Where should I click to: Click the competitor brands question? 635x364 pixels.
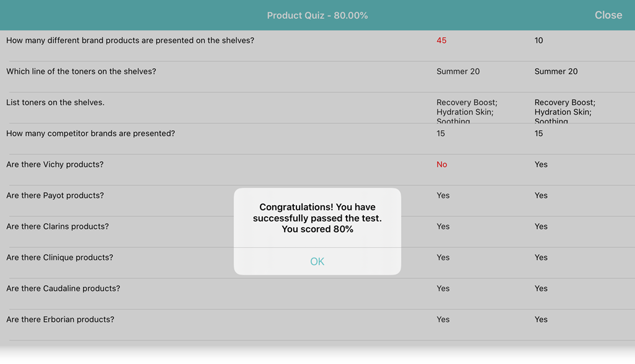(91, 133)
